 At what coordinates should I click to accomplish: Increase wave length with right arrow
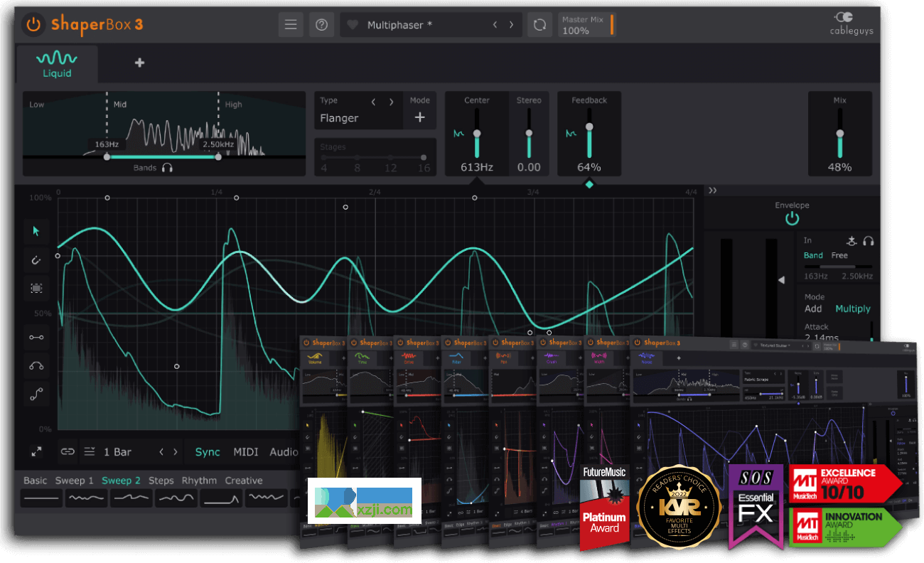(176, 452)
